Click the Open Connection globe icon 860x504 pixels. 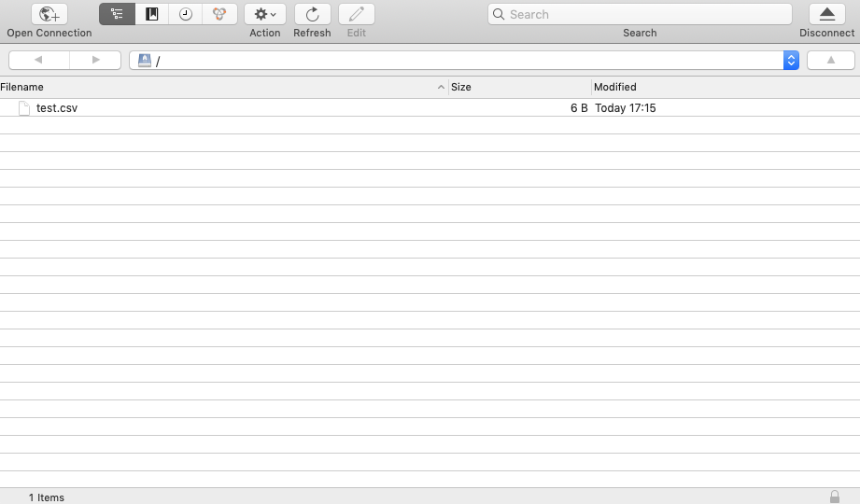pos(49,14)
